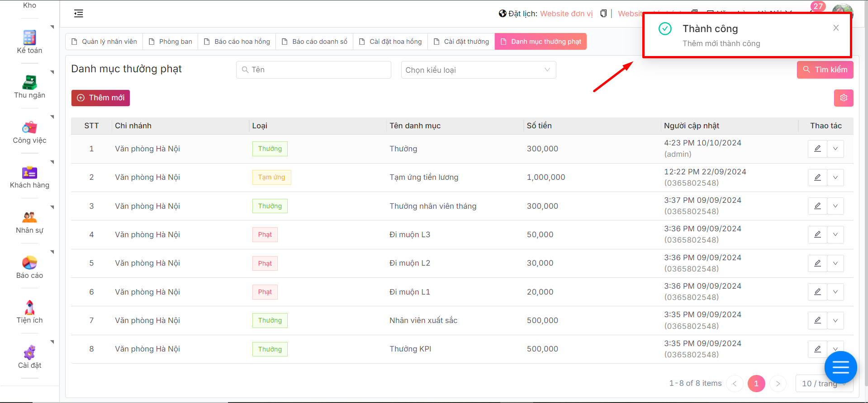Expand the Chọn kiểu loại dropdown
Viewport: 868px width, 403px height.
pyautogui.click(x=478, y=70)
